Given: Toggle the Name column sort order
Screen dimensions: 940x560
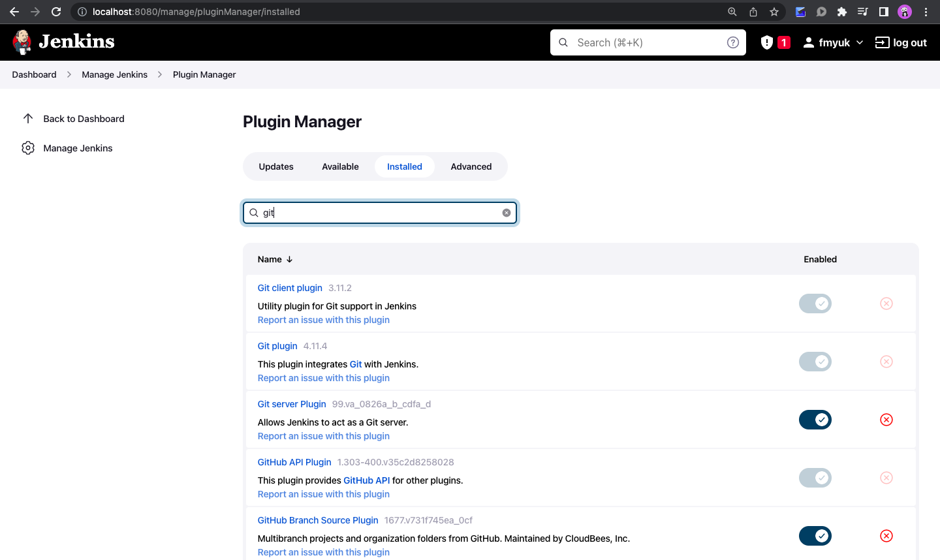Looking at the screenshot, I should coord(275,259).
